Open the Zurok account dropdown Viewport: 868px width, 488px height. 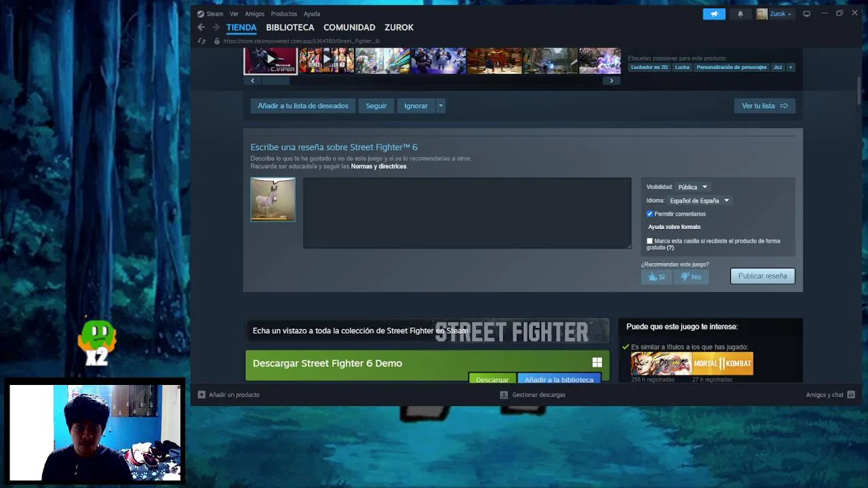pyautogui.click(x=781, y=14)
